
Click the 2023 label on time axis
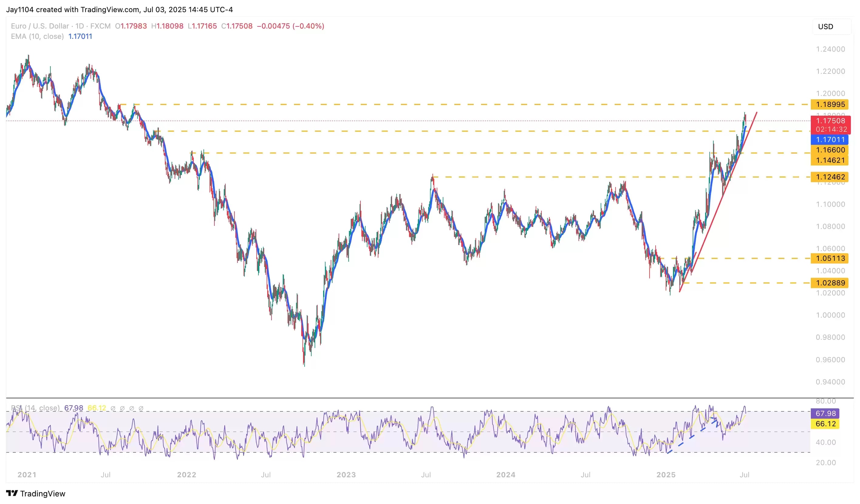[346, 475]
